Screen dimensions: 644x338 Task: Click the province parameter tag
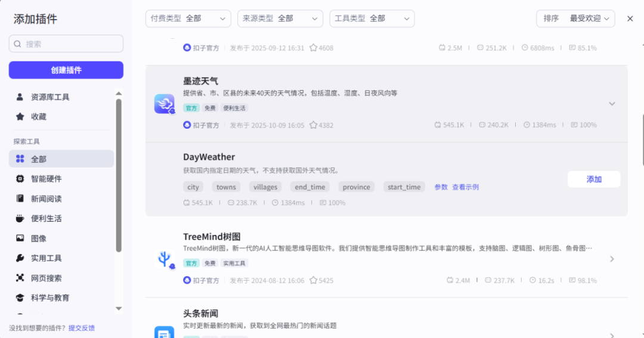click(357, 187)
